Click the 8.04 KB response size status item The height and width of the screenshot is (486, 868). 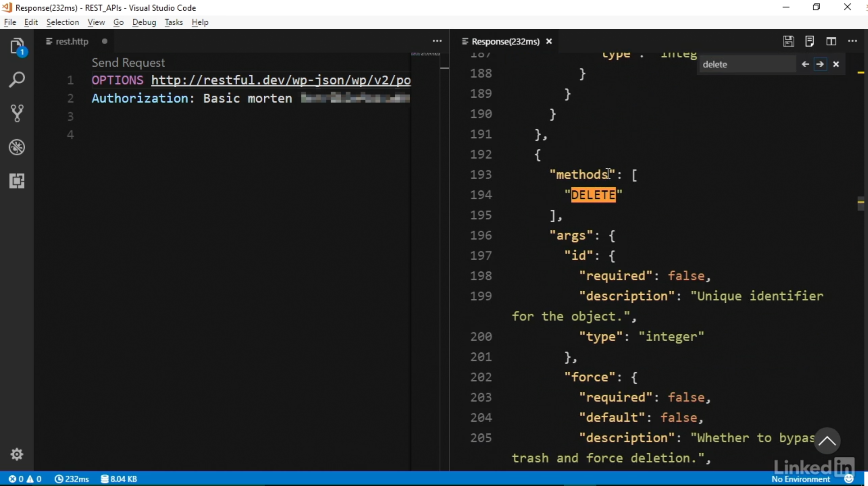click(x=119, y=479)
